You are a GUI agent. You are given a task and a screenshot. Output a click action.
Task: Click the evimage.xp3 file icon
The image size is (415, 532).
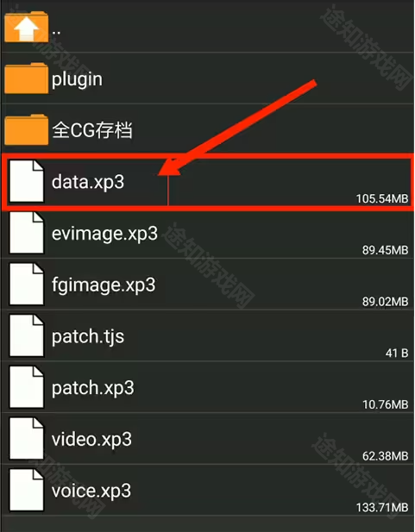click(27, 233)
